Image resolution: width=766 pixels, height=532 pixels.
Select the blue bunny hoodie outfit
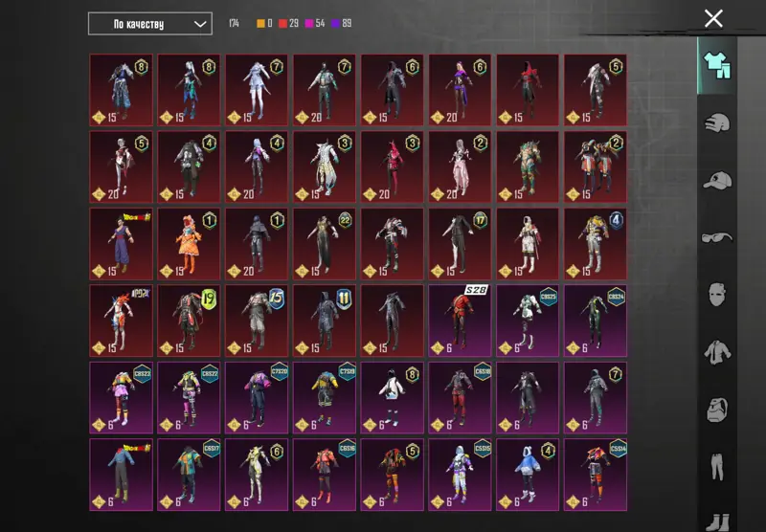(x=528, y=475)
